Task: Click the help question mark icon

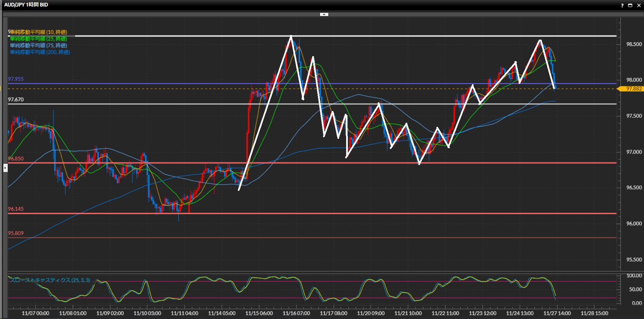Action: click(x=622, y=5)
